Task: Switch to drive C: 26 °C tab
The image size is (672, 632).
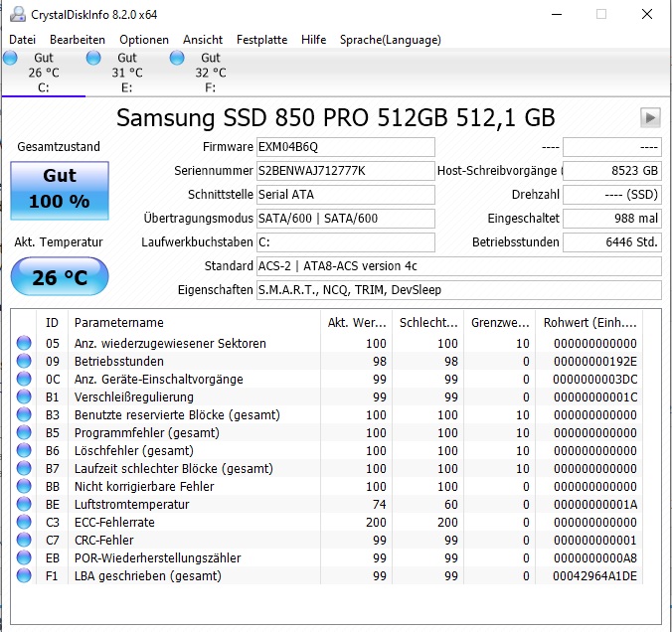Action: (44, 73)
